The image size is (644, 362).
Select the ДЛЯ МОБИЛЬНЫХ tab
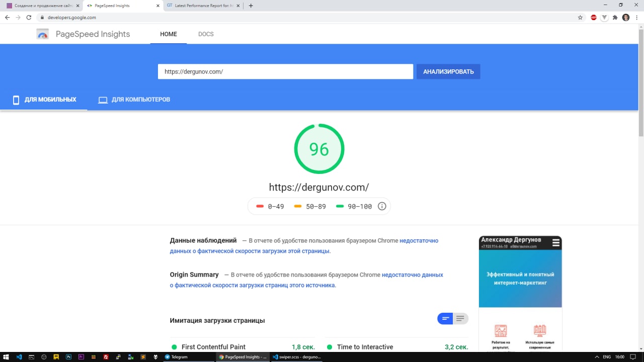44,100
